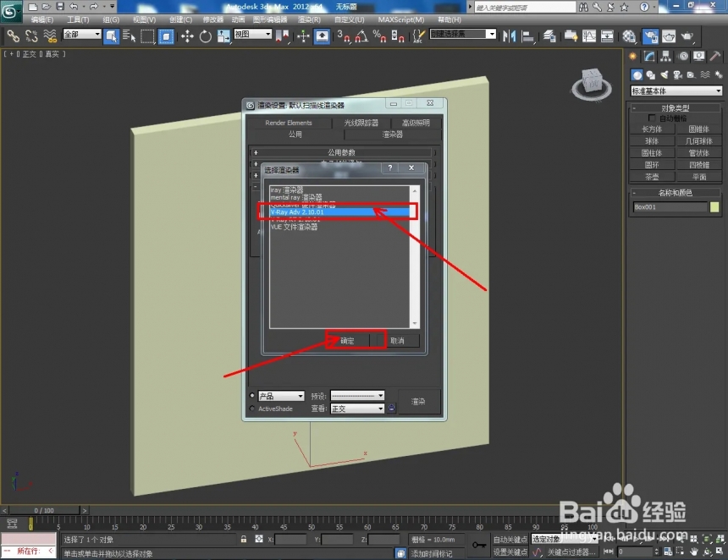This screenshot has height=560, width=728.
Task: Activate Select and Uniform Scale tool
Action: tap(223, 36)
